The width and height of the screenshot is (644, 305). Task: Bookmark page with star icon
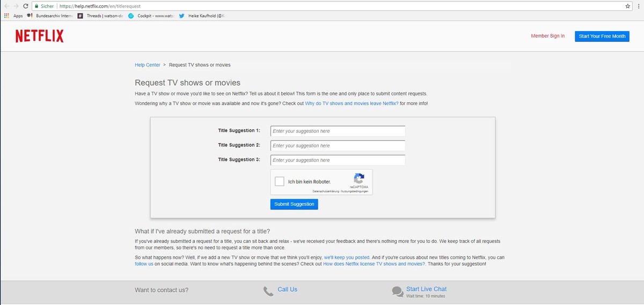[x=628, y=6]
